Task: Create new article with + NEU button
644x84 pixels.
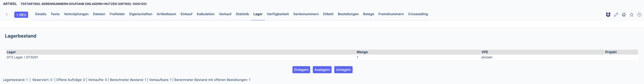Action: click(21, 15)
